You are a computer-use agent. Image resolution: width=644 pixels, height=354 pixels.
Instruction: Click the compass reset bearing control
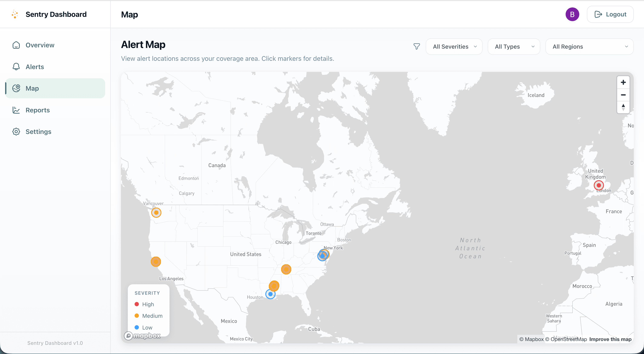click(623, 107)
